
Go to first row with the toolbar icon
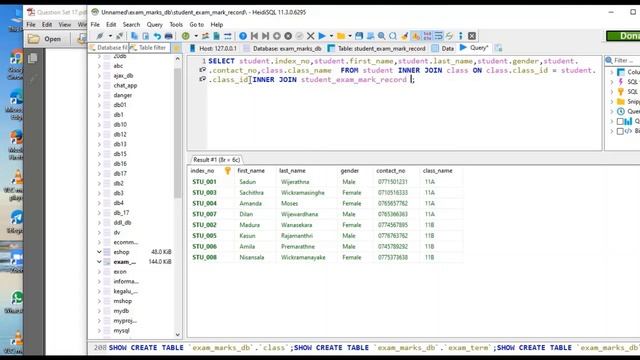pyautogui.click(x=254, y=36)
